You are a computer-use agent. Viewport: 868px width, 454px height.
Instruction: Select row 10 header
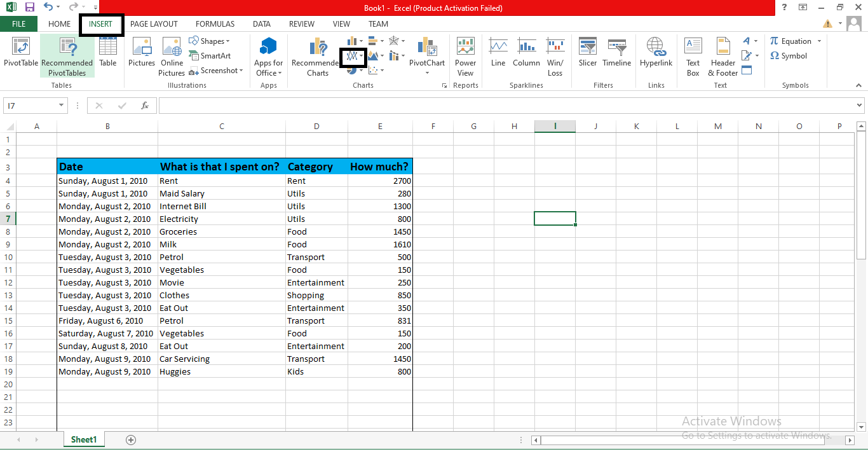click(8, 257)
